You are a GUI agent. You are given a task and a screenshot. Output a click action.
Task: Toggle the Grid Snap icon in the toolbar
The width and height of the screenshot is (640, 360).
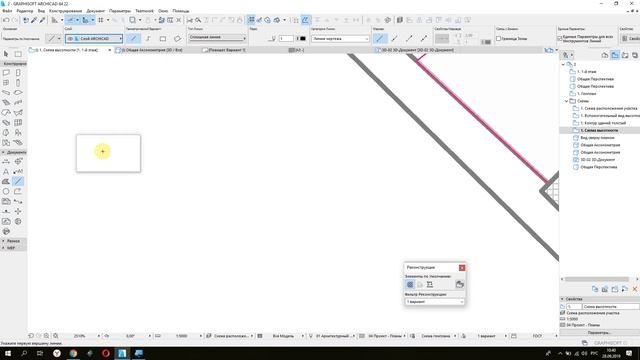(251, 20)
